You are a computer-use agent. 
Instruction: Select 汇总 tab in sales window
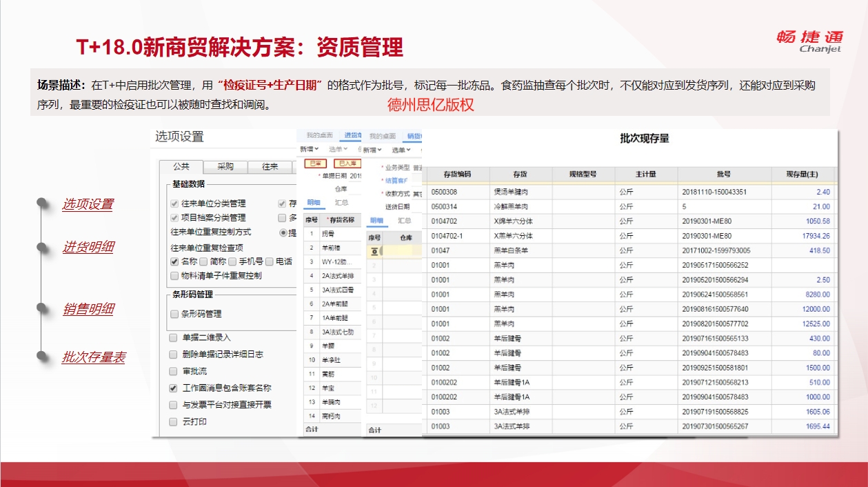pyautogui.click(x=405, y=221)
